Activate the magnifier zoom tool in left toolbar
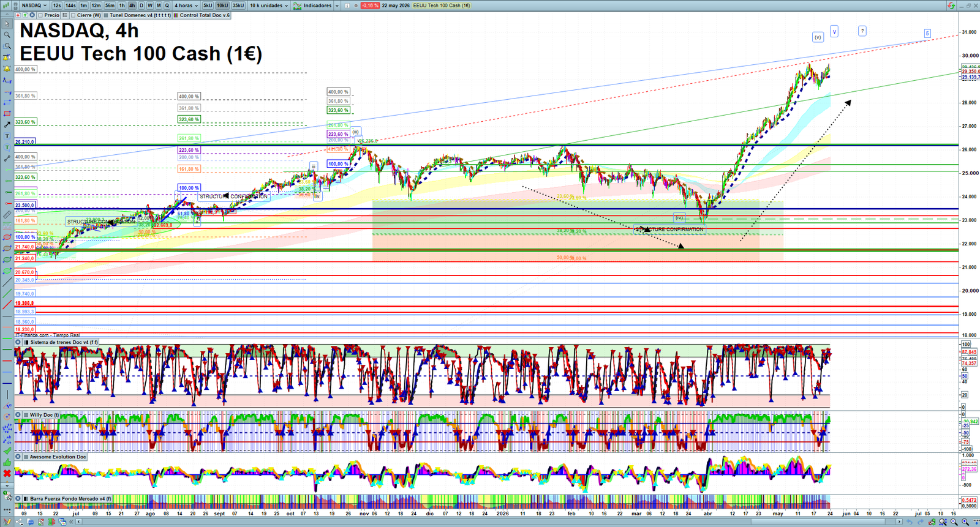 pyautogui.click(x=7, y=35)
